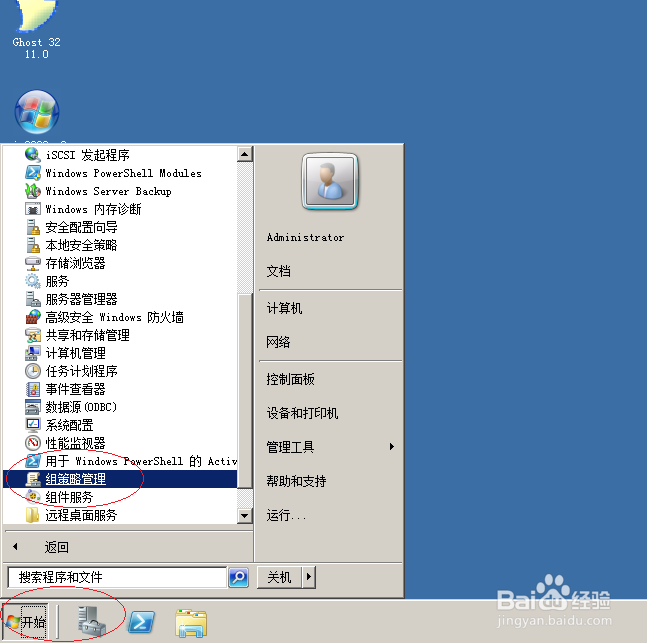The width and height of the screenshot is (647, 643).
Task: Launch PowerShell from taskbar
Action: click(x=141, y=622)
